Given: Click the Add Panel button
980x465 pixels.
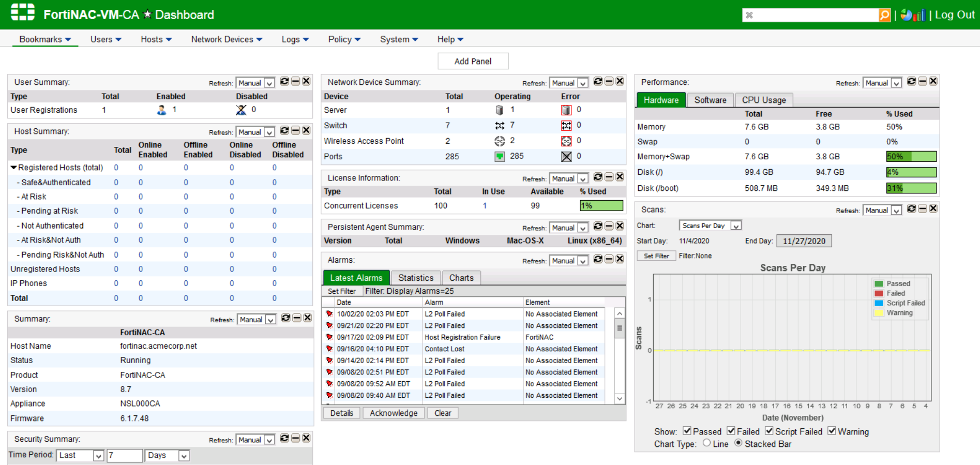Looking at the screenshot, I should click(x=473, y=61).
